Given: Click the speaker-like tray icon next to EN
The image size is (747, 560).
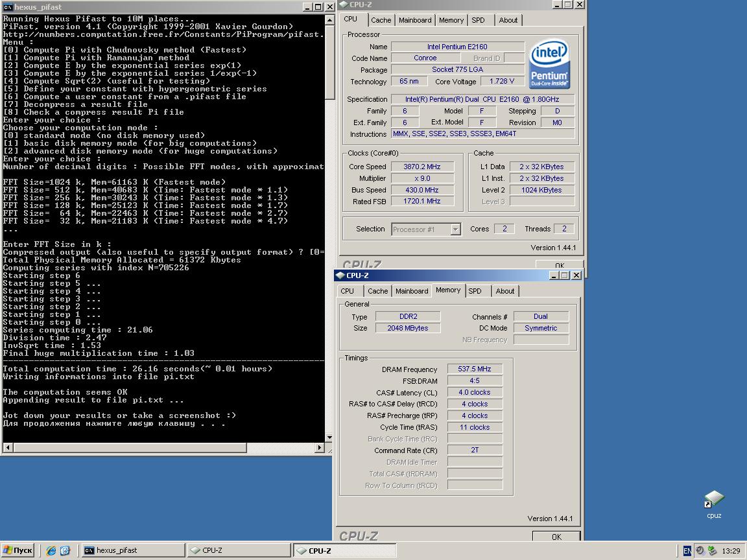Looking at the screenshot, I should pos(700,550).
